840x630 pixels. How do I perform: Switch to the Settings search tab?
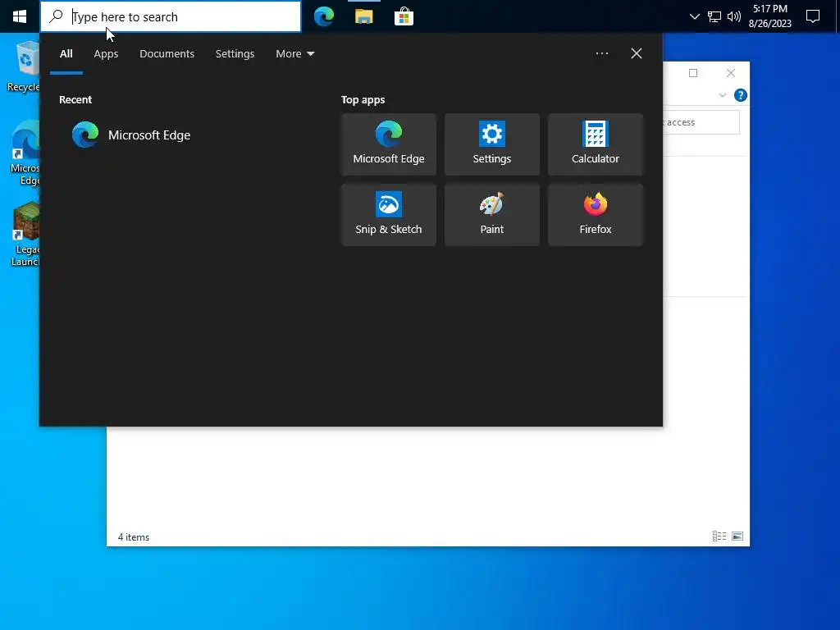235,53
